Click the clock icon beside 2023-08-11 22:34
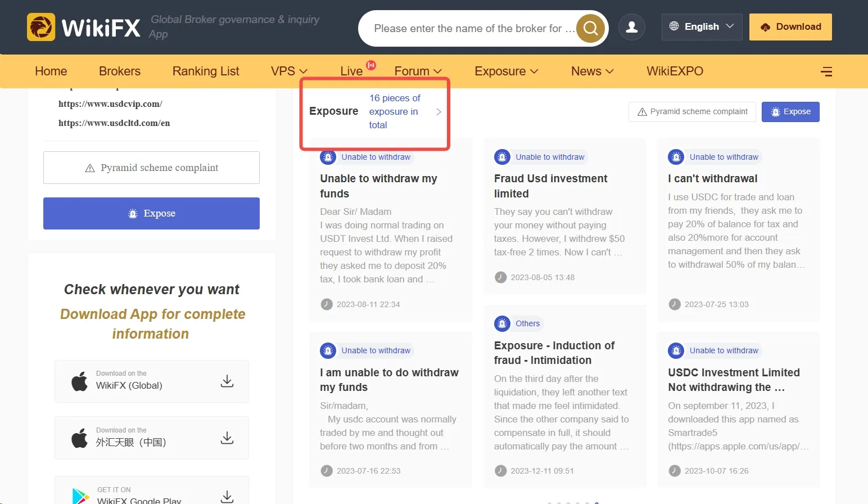868x504 pixels. click(327, 304)
